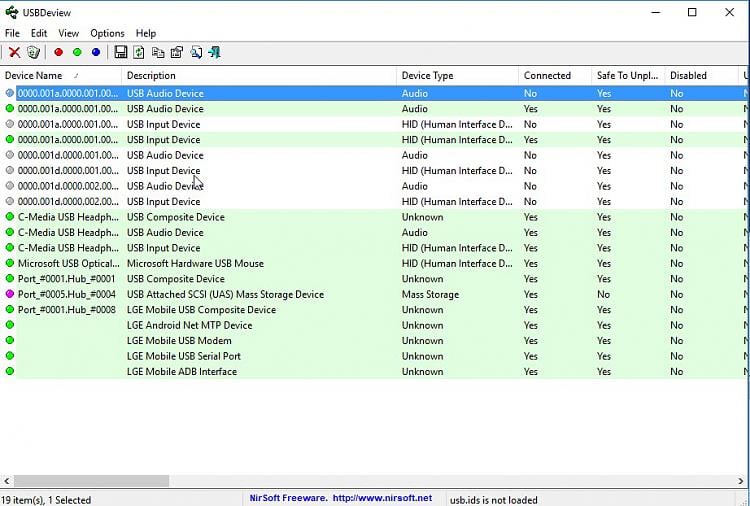Open the http://www.nirsoft.net link
The image size is (750, 506).
[x=382, y=498]
